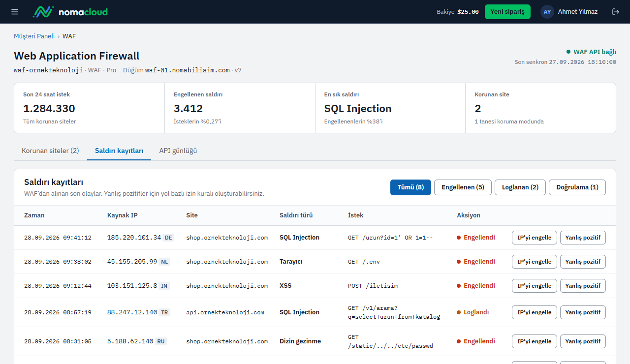The height and width of the screenshot is (364, 630).
Task: Mark XSS event as Yanlış pozitif
Action: coord(583,286)
